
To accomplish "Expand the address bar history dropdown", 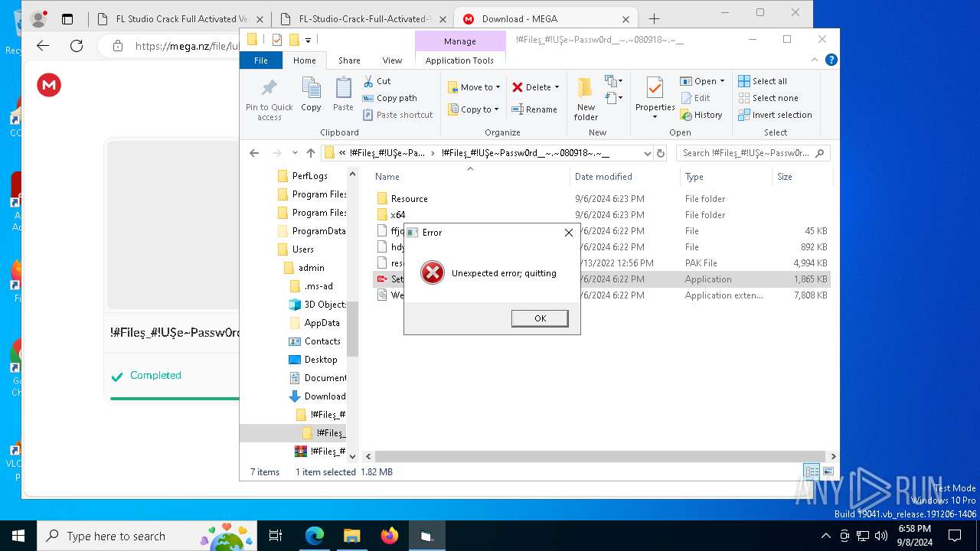I will 647,153.
